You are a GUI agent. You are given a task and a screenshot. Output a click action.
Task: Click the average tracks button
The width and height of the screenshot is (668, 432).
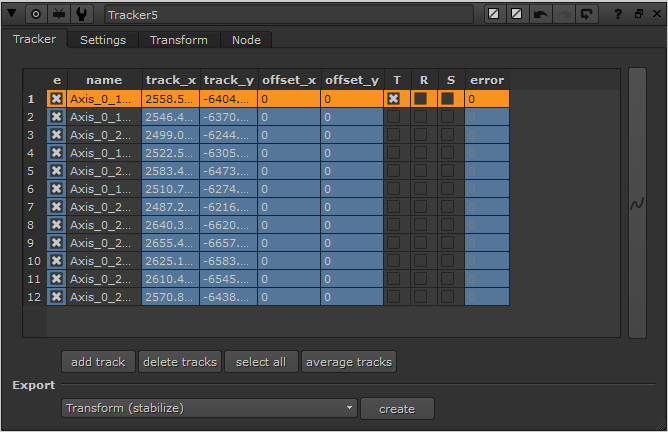(x=349, y=361)
